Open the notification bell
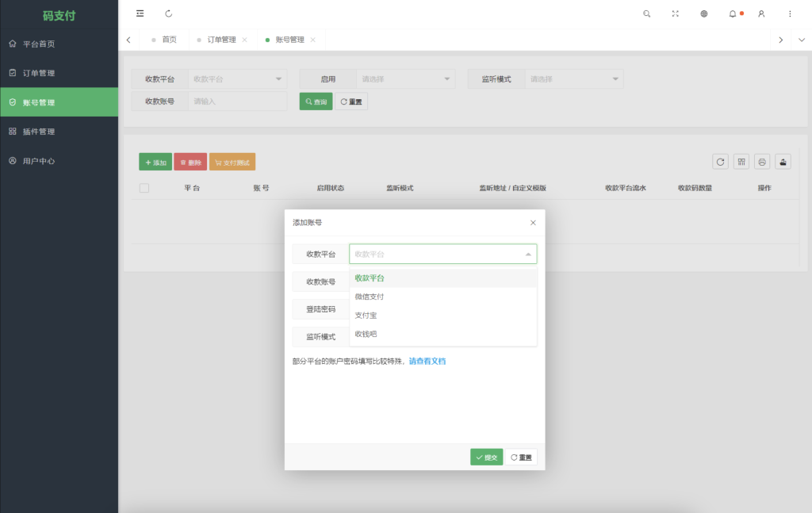 733,13
